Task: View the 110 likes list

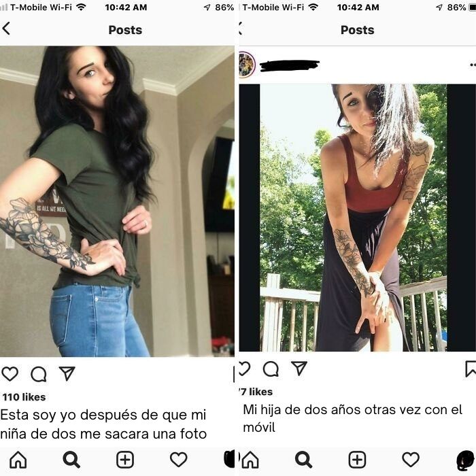Action: [x=24, y=397]
